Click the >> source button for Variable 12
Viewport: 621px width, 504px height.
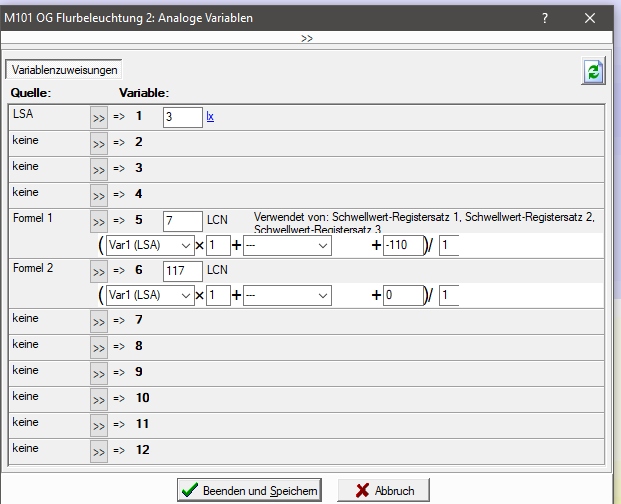point(99,451)
